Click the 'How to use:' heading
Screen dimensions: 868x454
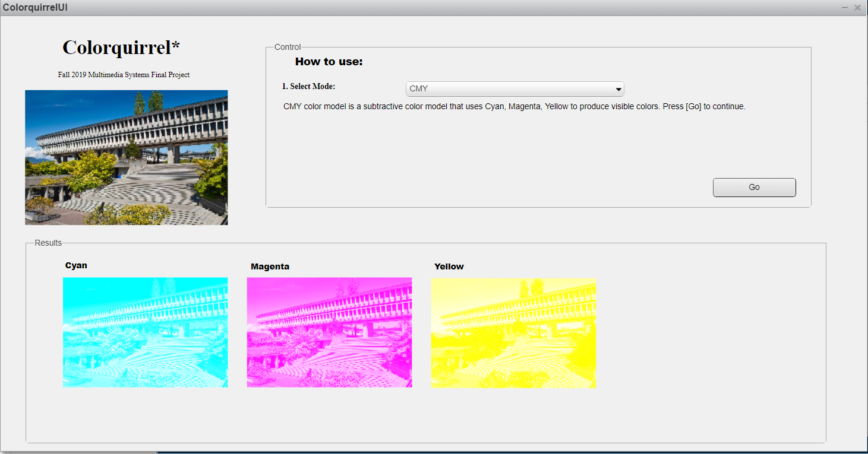click(x=329, y=62)
